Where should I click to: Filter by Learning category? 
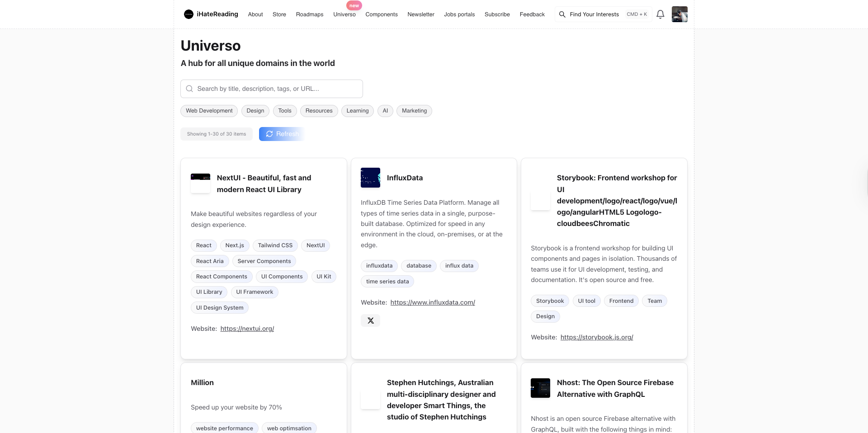pyautogui.click(x=358, y=111)
